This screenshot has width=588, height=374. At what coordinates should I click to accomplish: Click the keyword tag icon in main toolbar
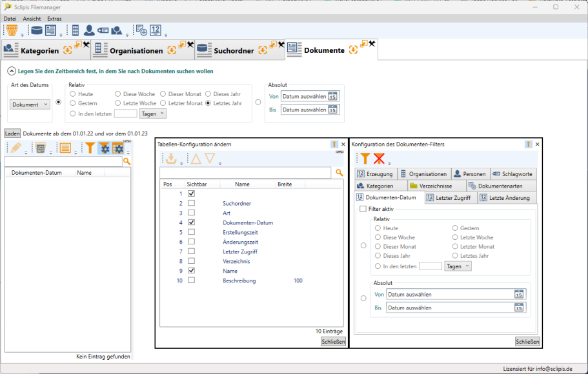tap(103, 30)
